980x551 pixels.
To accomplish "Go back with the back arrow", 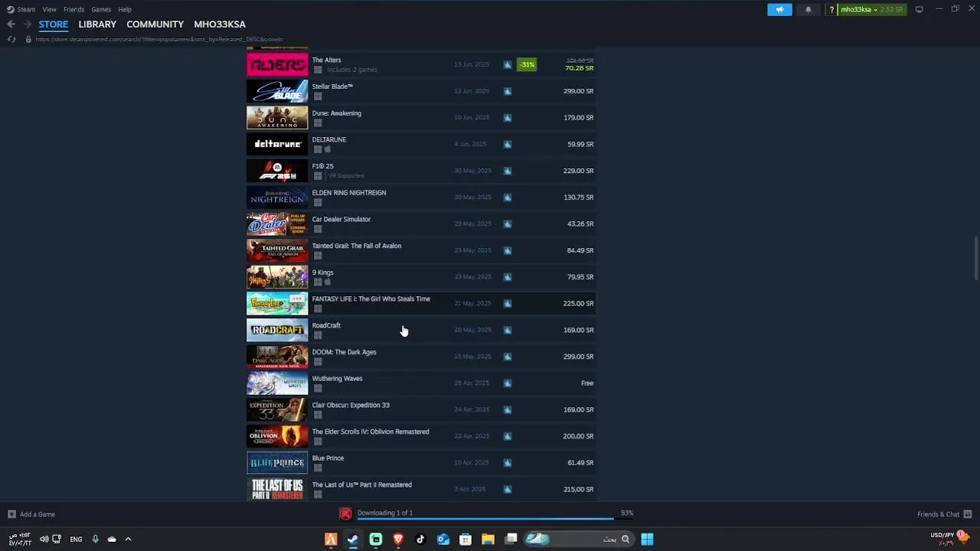I will (11, 24).
